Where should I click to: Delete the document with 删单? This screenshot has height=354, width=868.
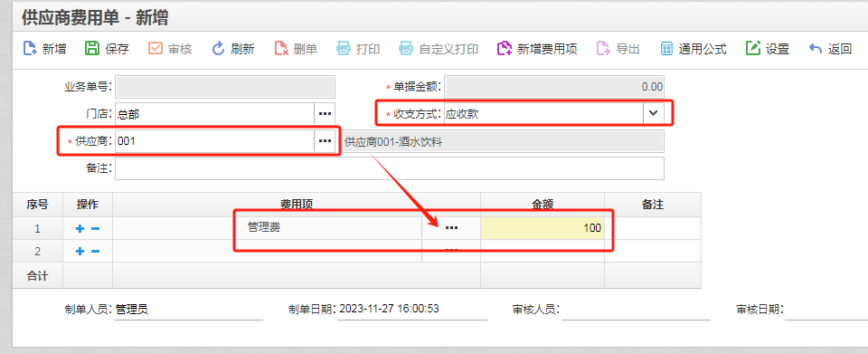tap(281, 49)
